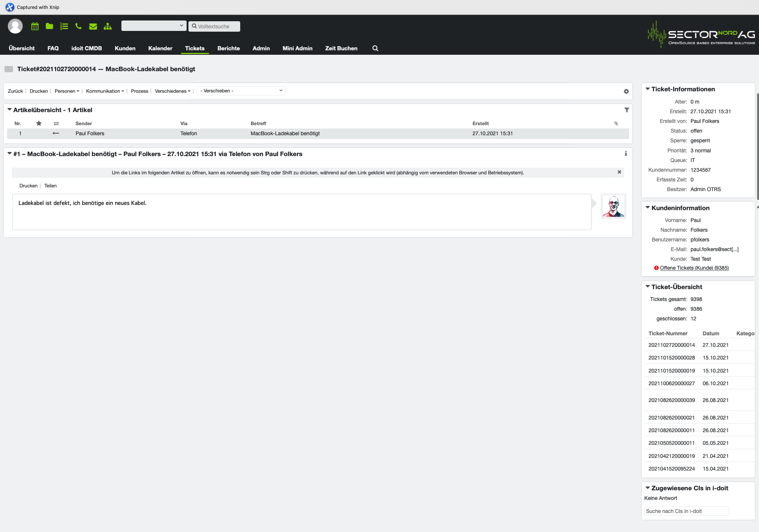Open the Zeit Buchen navigation tab
Screen dimensions: 759x532
tap(341, 48)
